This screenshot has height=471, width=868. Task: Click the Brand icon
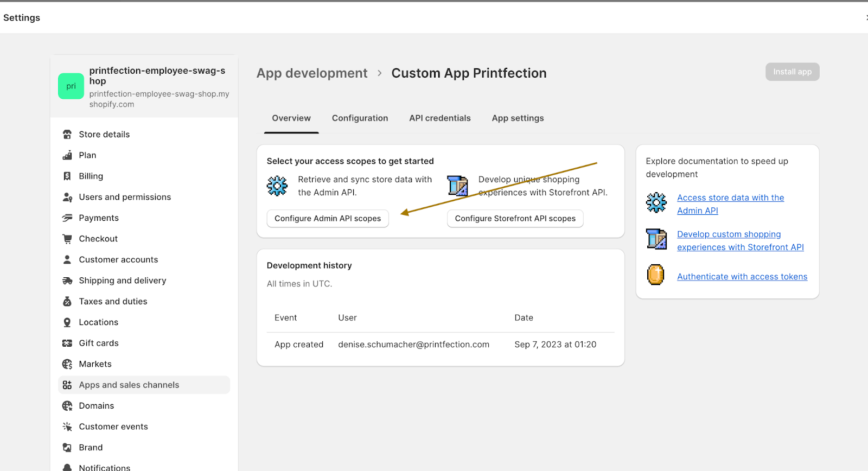(x=67, y=448)
